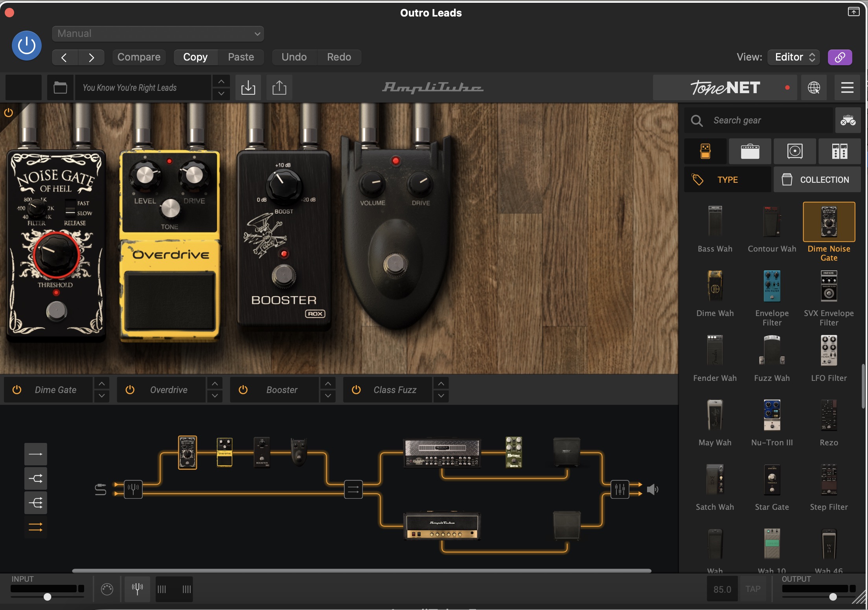Click the Class Fuzz slot down arrow
The width and height of the screenshot is (868, 610).
(441, 396)
